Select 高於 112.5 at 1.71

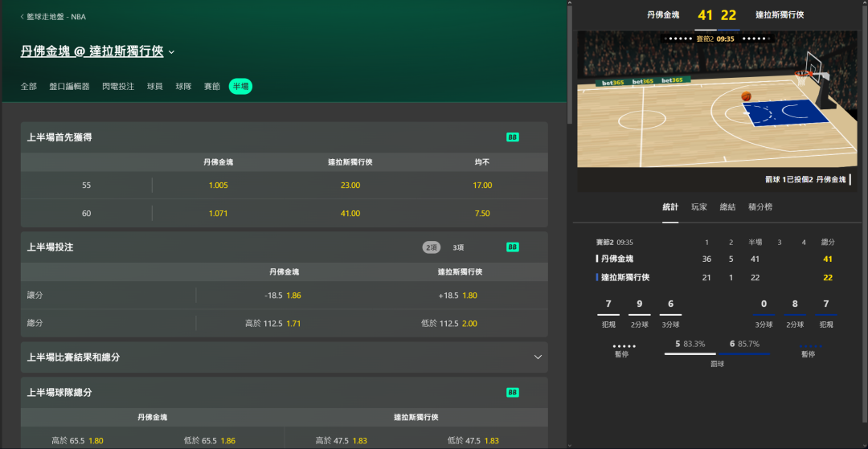(x=284, y=324)
